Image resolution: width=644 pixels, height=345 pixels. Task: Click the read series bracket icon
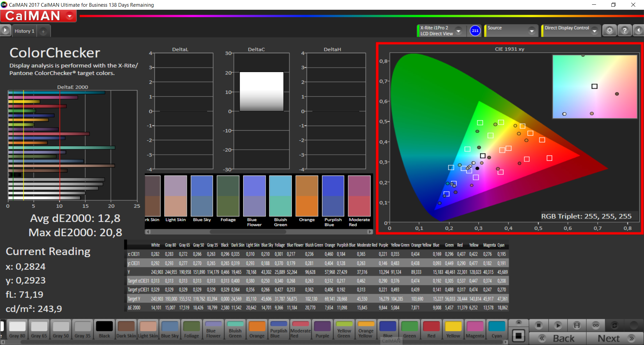tap(577, 325)
